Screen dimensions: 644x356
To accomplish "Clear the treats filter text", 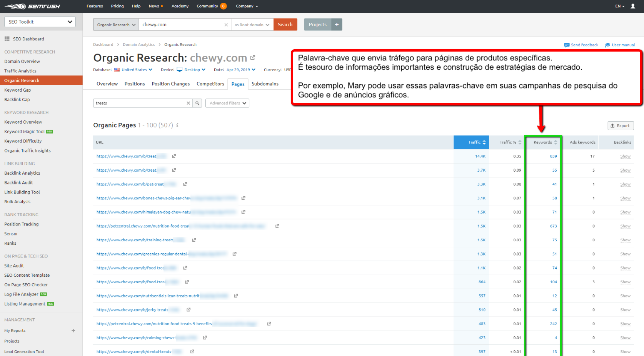I will point(188,103).
